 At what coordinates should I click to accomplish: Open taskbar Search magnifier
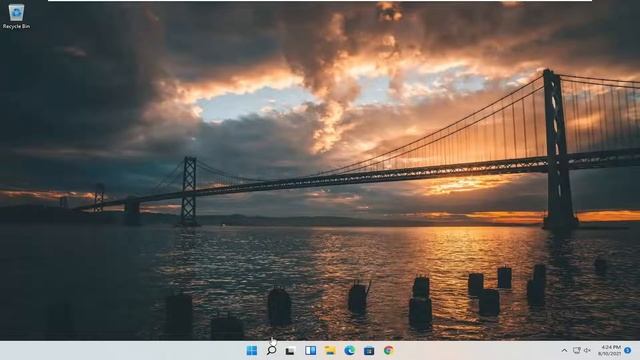point(271,351)
